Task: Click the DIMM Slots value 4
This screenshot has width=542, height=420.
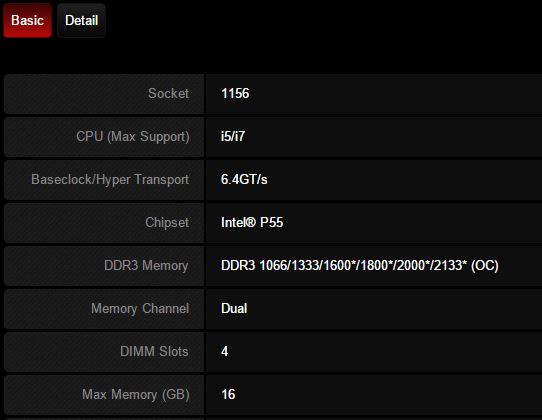Action: click(x=224, y=352)
